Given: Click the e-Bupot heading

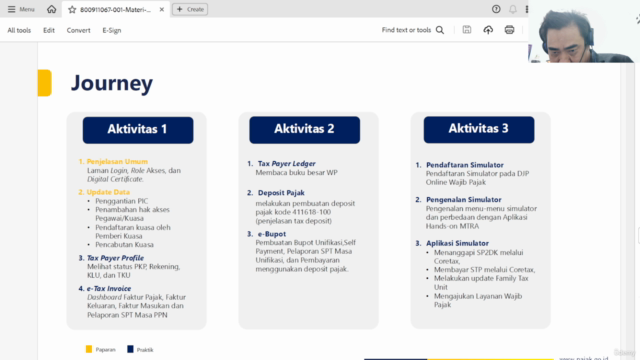Looking at the screenshot, I should coord(272,234).
